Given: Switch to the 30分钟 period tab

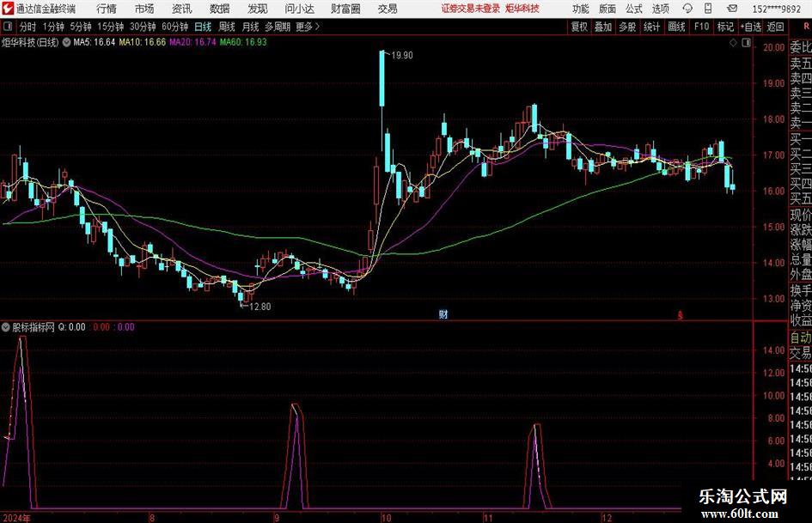Looking at the screenshot, I should pos(143,27).
